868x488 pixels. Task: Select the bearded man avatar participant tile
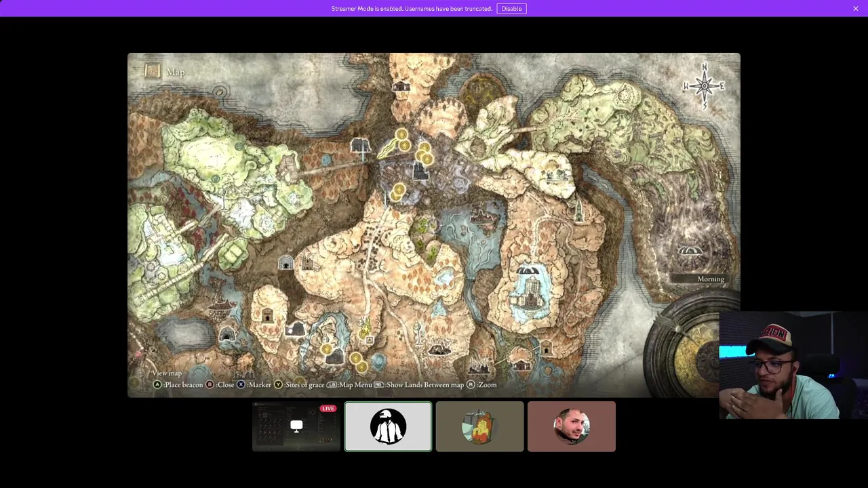pos(572,426)
